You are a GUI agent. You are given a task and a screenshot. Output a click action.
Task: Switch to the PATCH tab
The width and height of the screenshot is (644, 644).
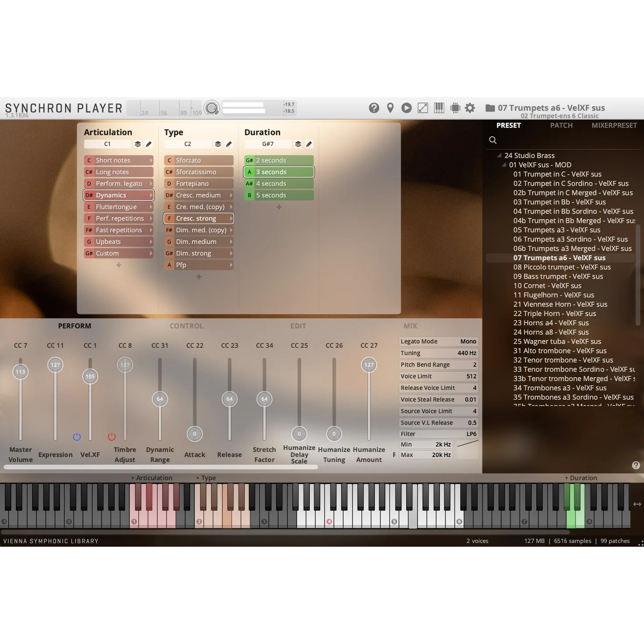[561, 125]
